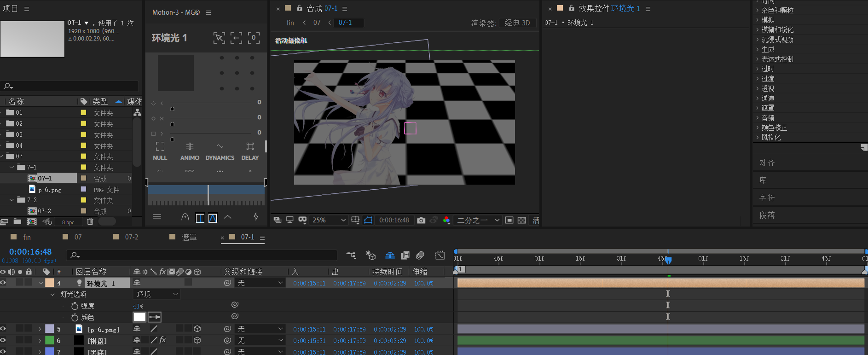The height and width of the screenshot is (355, 868).
Task: Open the ANIMO tool in Motion-3
Action: [190, 151]
